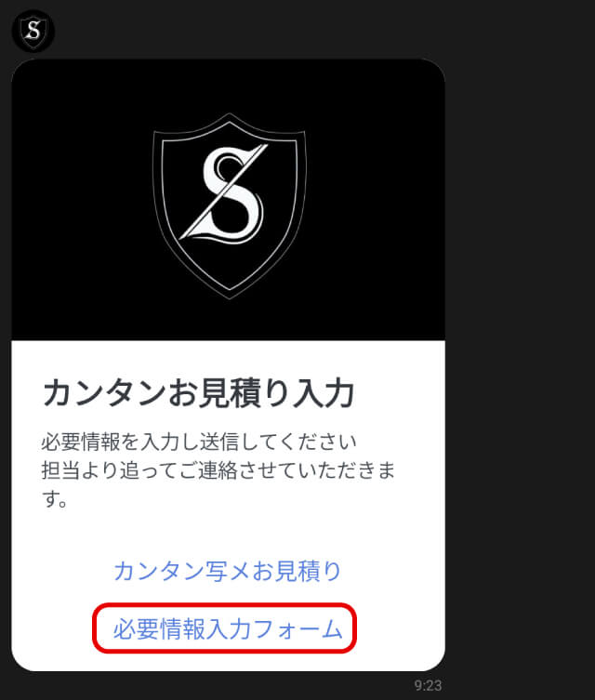The height and width of the screenshot is (700, 595).
Task: Click the black banner area beside the shield
Action: pyautogui.click(x=80, y=201)
